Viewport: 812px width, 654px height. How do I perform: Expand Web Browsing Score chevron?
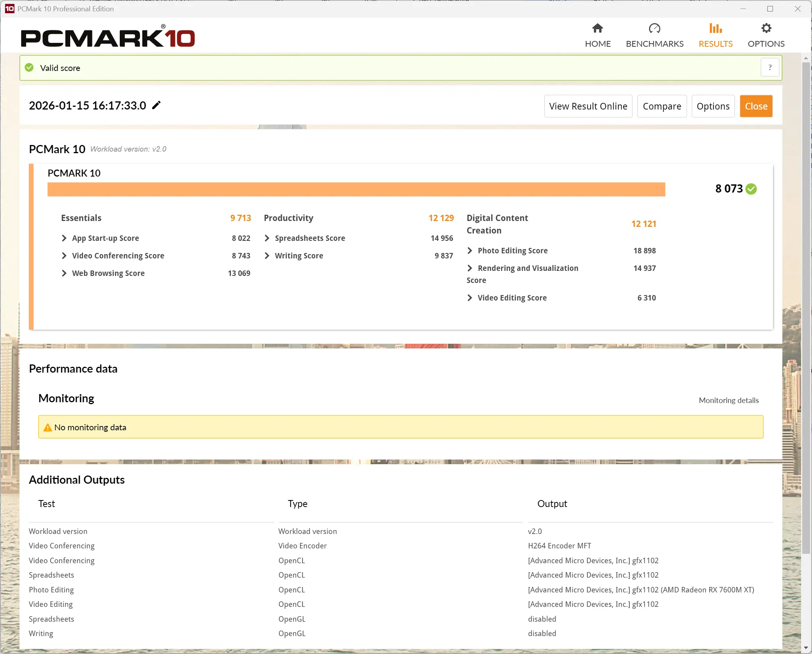[x=64, y=273]
